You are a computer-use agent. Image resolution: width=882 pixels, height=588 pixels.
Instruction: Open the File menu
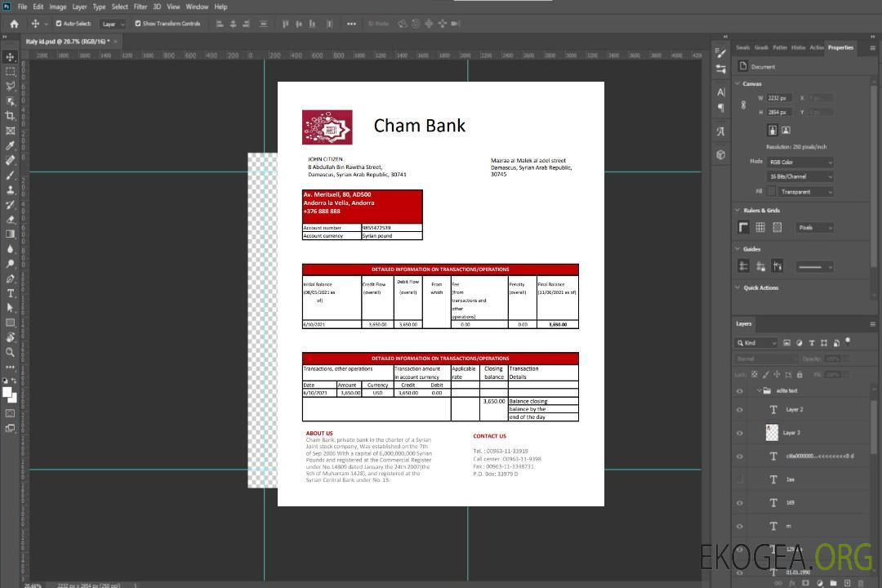coord(23,7)
